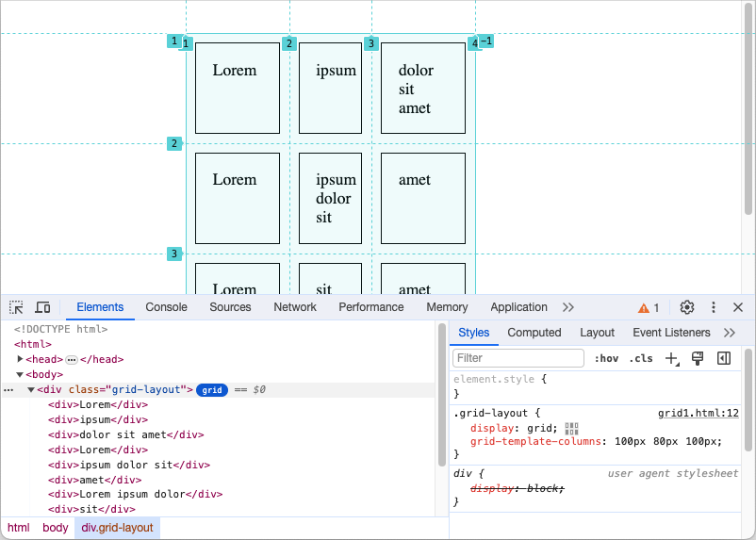
Task: Toggle the device toolbar icon
Action: 42,307
